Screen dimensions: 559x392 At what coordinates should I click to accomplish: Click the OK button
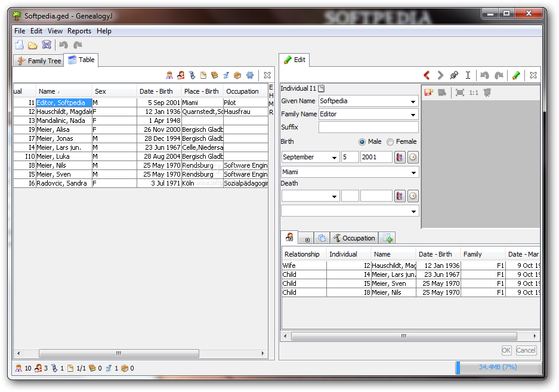[507, 350]
